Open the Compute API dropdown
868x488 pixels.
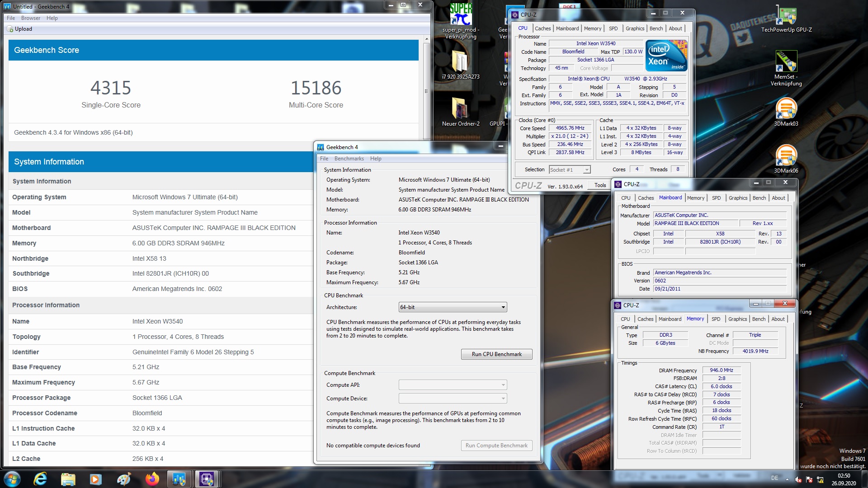coord(453,385)
